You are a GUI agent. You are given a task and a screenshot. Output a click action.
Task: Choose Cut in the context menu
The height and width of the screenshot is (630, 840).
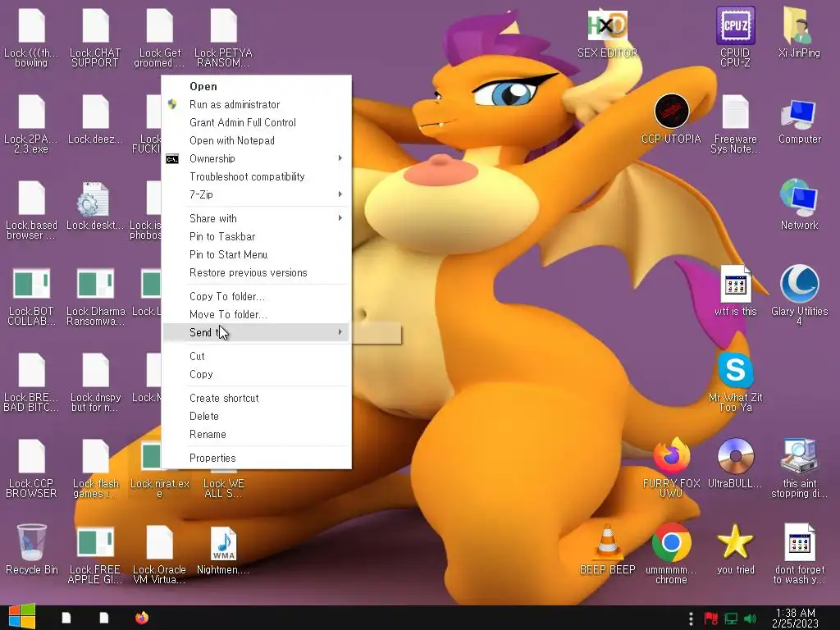click(x=256, y=356)
